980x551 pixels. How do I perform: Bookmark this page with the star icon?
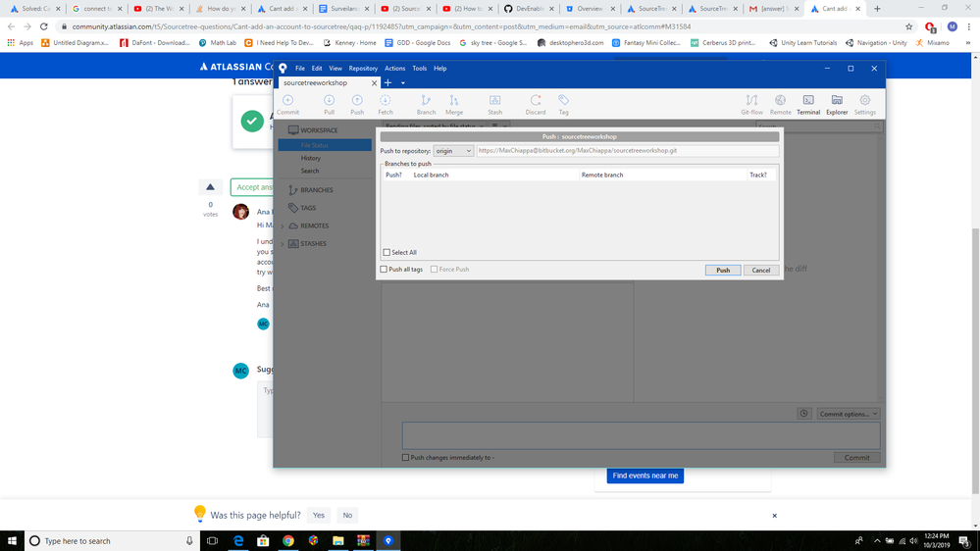tap(908, 26)
